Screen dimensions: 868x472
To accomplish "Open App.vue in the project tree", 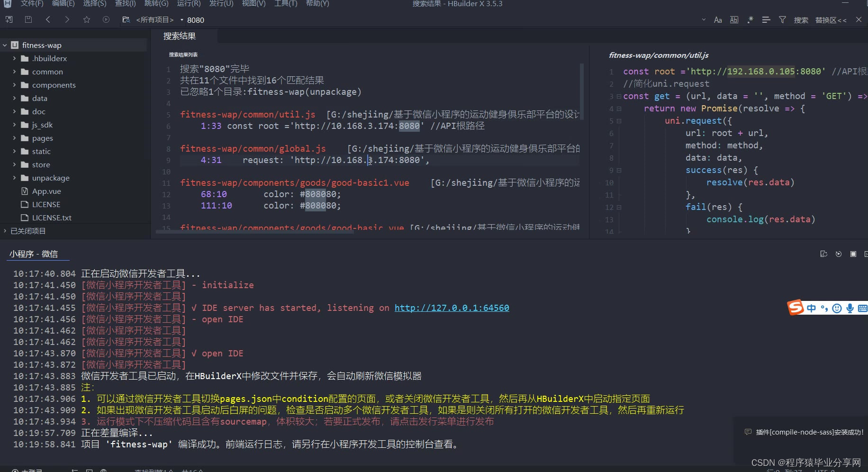I will pyautogui.click(x=46, y=191).
